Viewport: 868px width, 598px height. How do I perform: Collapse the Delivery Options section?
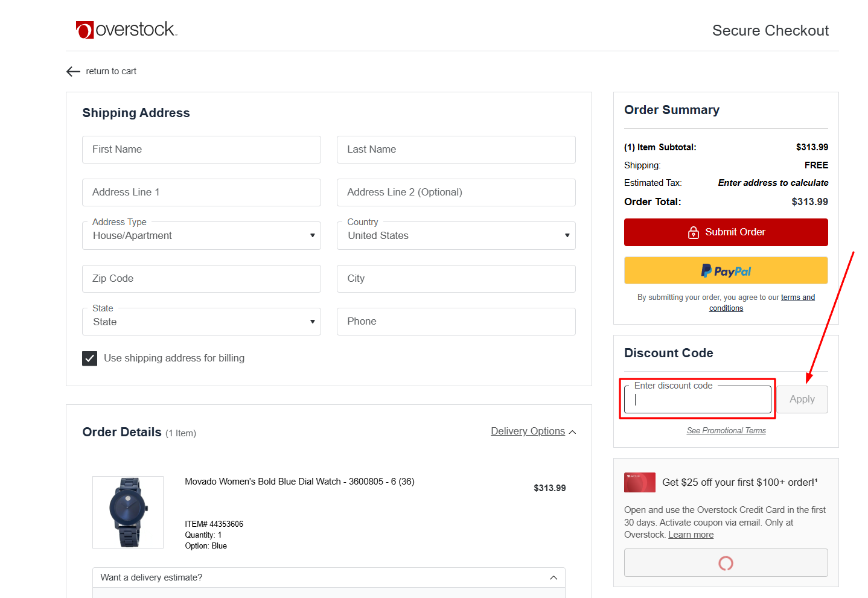click(534, 431)
